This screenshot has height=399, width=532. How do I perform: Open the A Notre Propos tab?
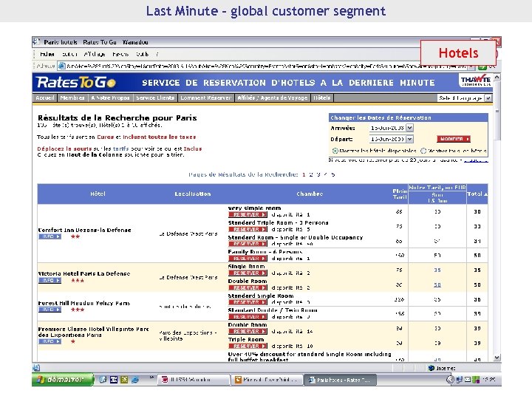(110, 98)
